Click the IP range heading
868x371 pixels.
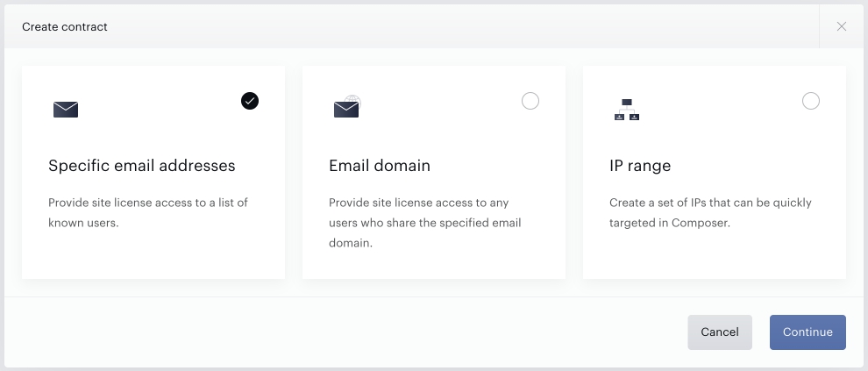coord(640,166)
